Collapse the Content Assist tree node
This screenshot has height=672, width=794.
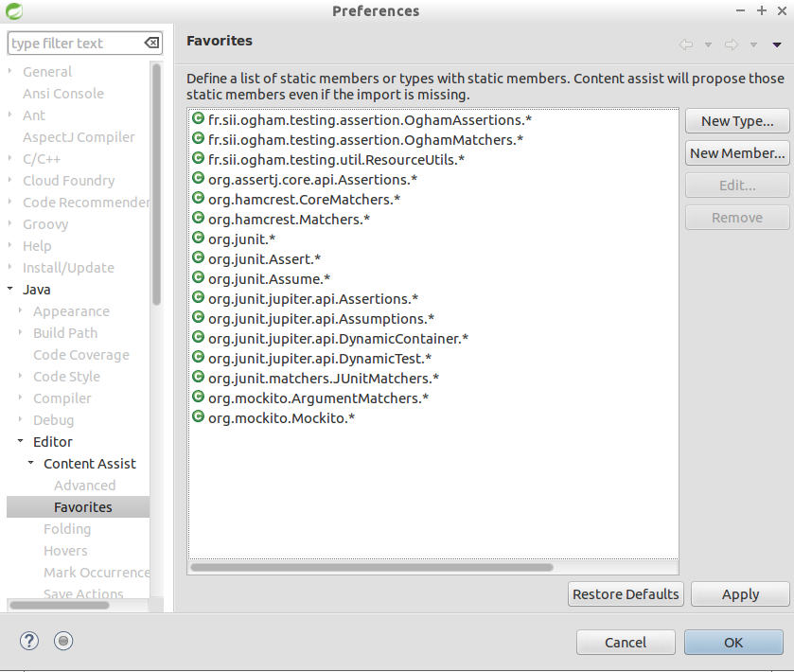point(31,463)
